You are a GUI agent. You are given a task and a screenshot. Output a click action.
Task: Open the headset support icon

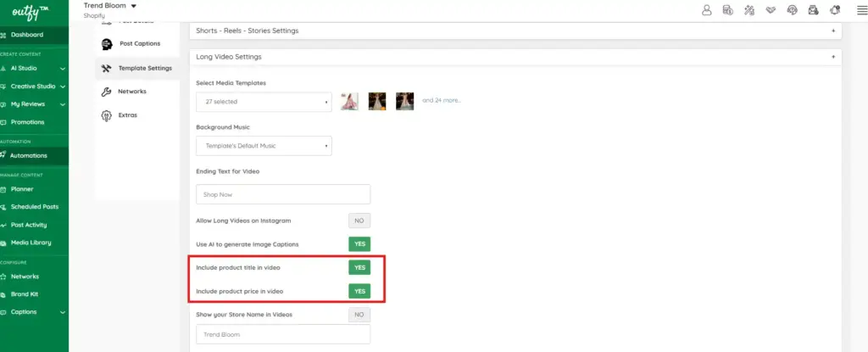793,10
